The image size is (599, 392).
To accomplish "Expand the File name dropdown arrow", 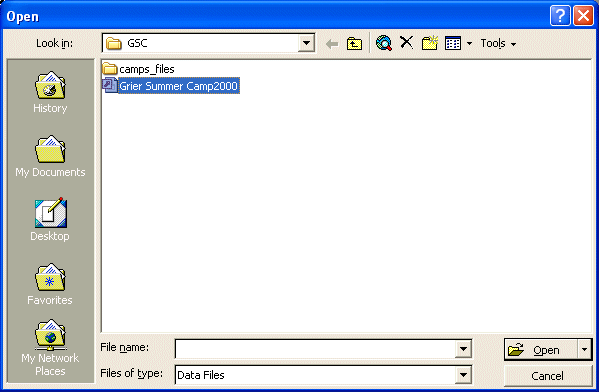I will [x=463, y=349].
